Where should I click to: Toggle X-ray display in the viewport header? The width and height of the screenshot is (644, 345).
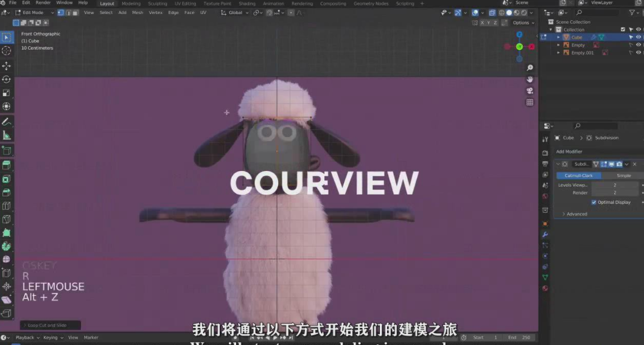492,13
